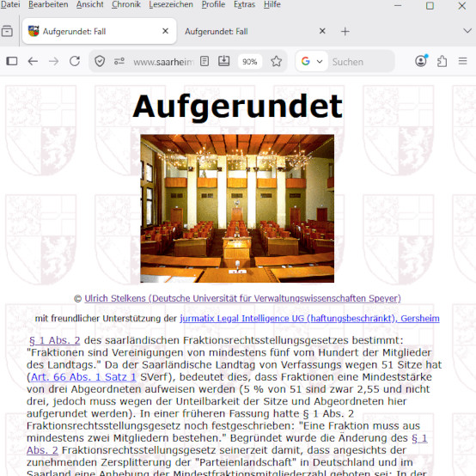Open the Ulrich Stelkens Speyer link
476x476 pixels.
tap(242, 298)
